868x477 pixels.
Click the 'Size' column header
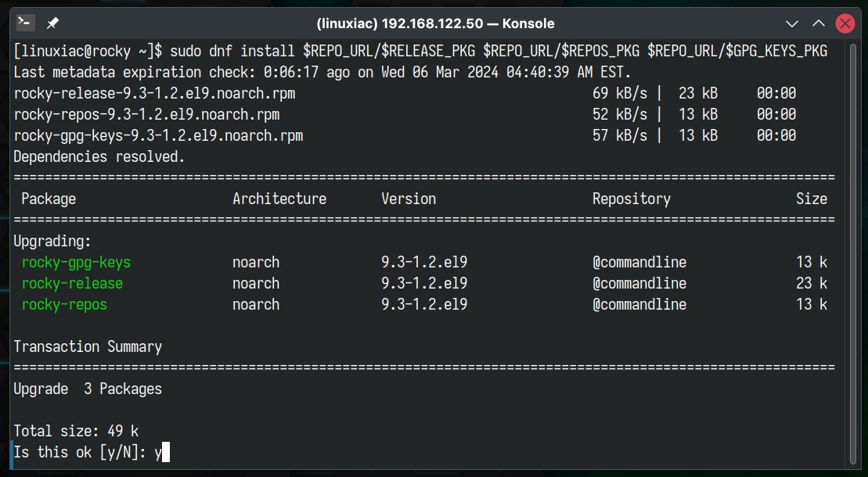(812, 199)
